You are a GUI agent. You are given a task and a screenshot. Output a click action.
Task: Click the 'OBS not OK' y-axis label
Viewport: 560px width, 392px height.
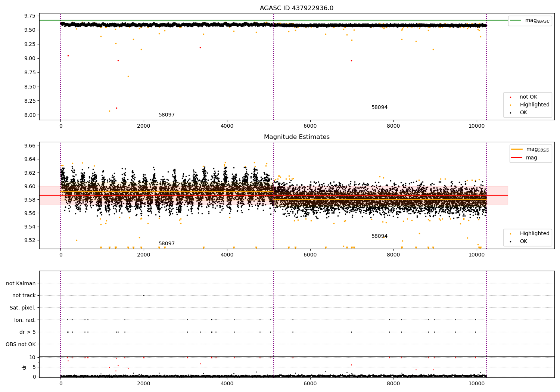coord(21,344)
